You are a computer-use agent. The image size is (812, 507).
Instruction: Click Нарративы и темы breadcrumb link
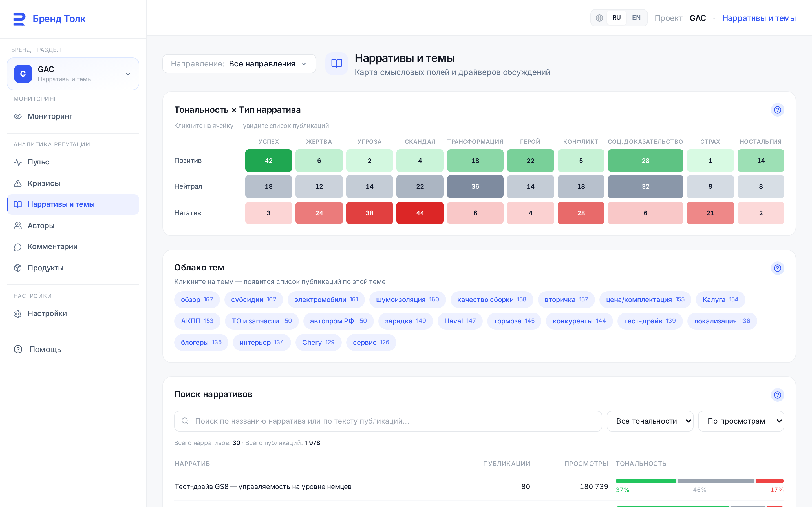click(x=759, y=18)
